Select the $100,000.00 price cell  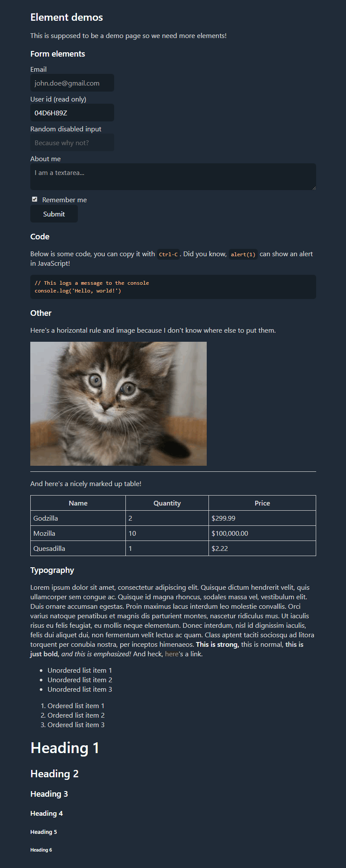[x=230, y=533]
